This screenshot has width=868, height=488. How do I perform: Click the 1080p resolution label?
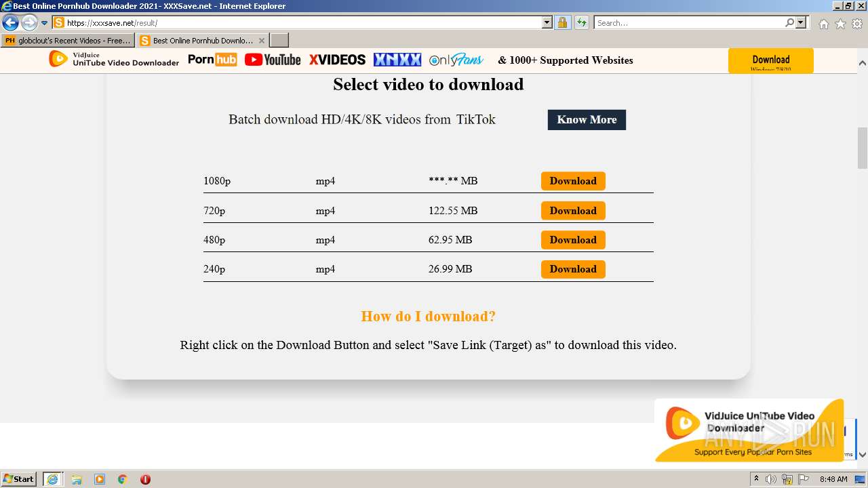click(x=217, y=181)
